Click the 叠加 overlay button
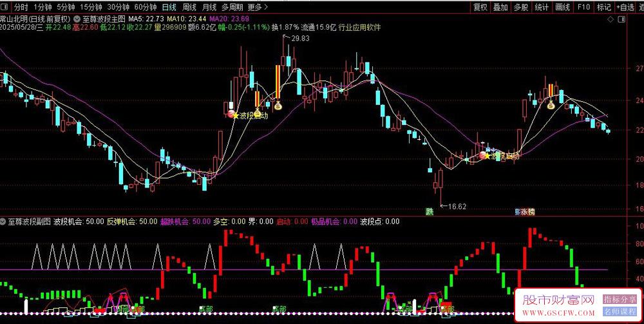644x324 pixels. 500,7
